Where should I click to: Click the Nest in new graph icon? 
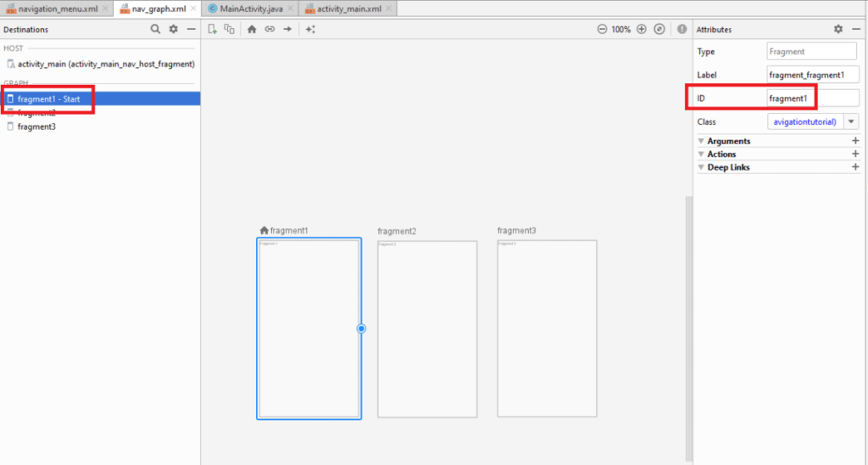click(x=229, y=29)
